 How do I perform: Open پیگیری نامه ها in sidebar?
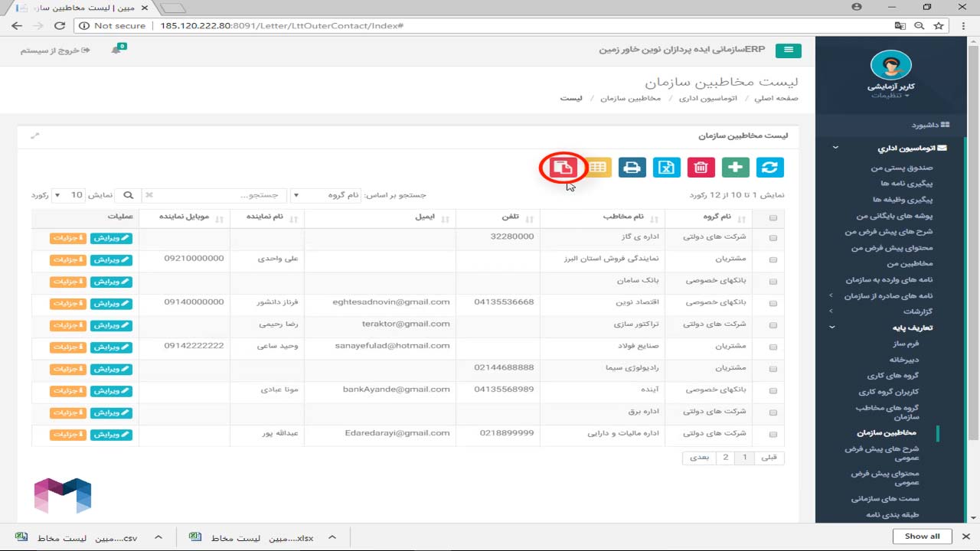(x=906, y=184)
